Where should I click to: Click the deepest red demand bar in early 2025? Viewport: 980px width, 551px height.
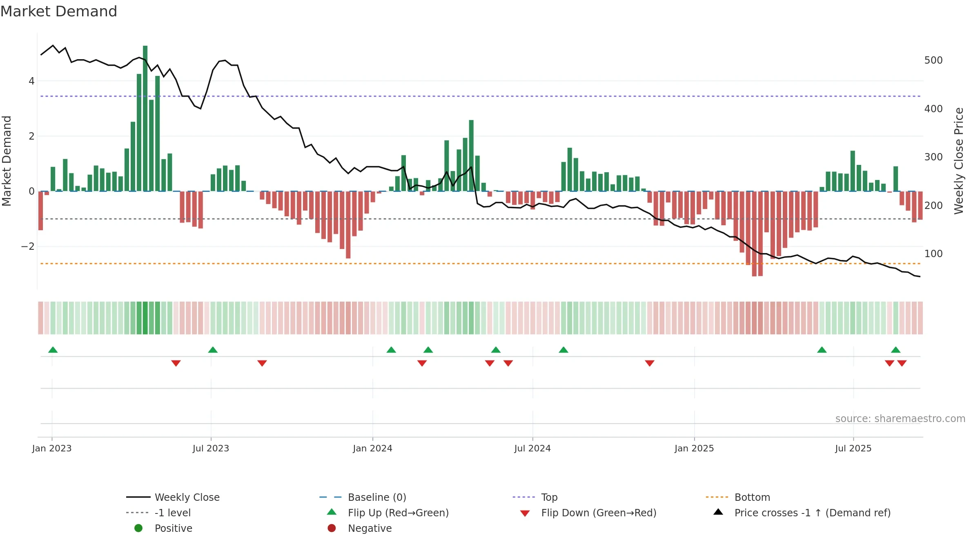coord(754,234)
